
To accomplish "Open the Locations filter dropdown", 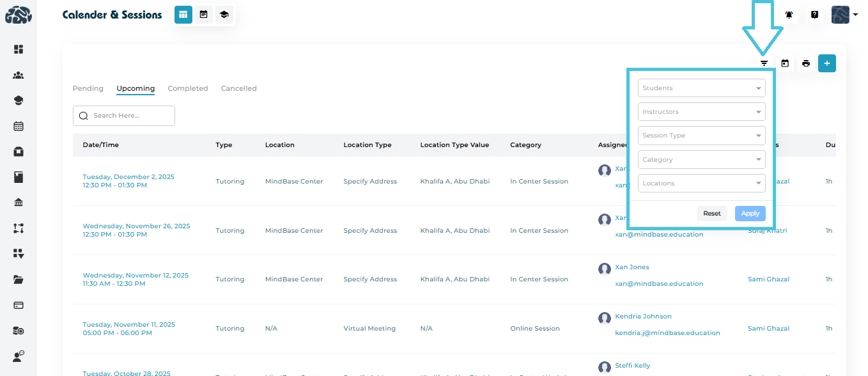I will [701, 184].
